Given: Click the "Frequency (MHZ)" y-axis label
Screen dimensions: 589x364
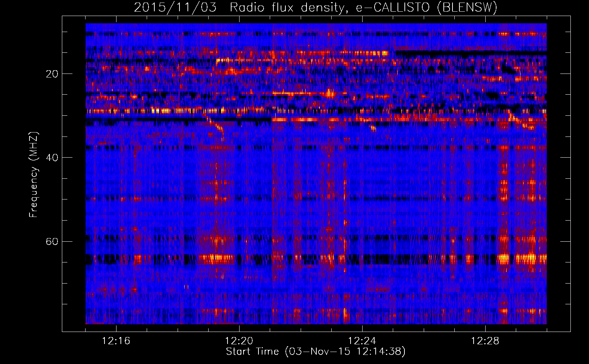Looking at the screenshot, I should pyautogui.click(x=33, y=175).
